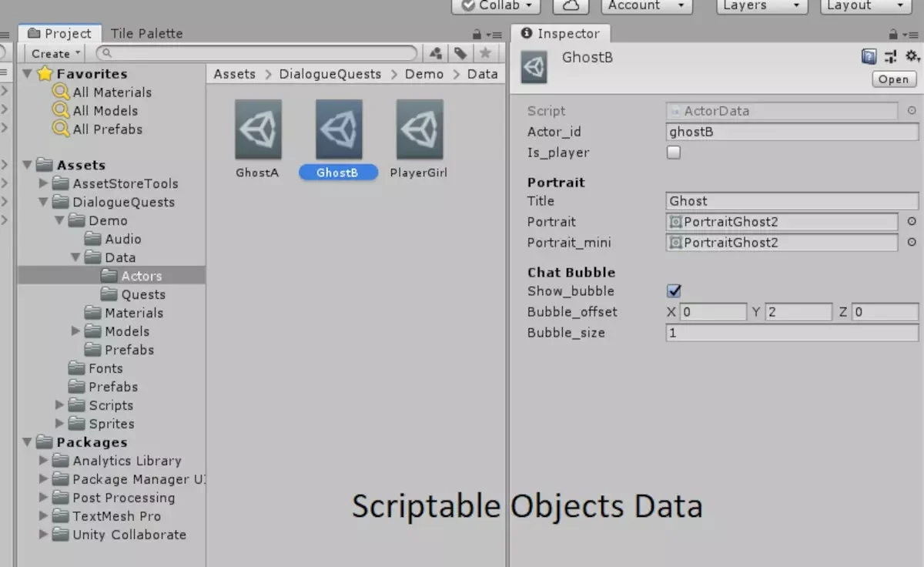Click the Open button in Inspector

893,79
